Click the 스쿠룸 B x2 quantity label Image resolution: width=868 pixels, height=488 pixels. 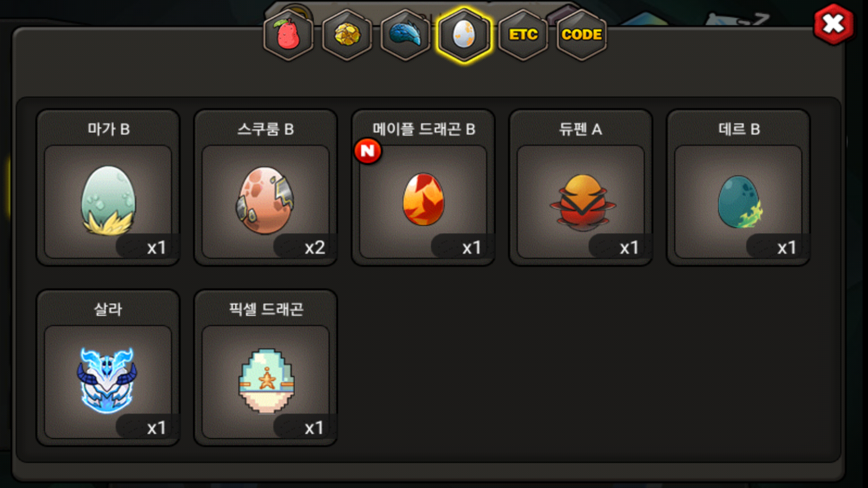[x=315, y=248]
